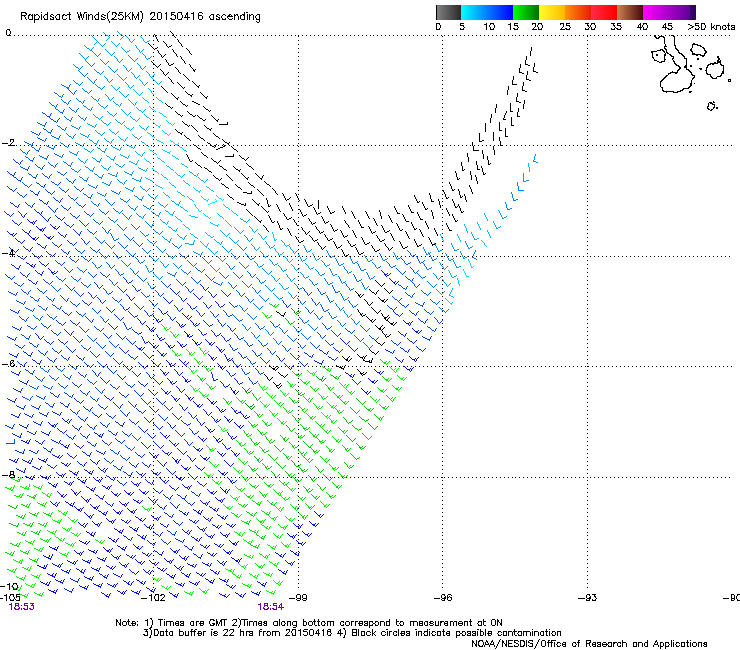Click the largest island outline at top right
The image size is (740, 650).
pos(676,66)
